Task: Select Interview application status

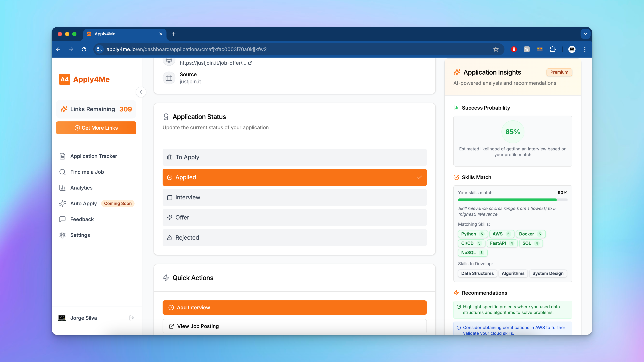Action: 294,197
